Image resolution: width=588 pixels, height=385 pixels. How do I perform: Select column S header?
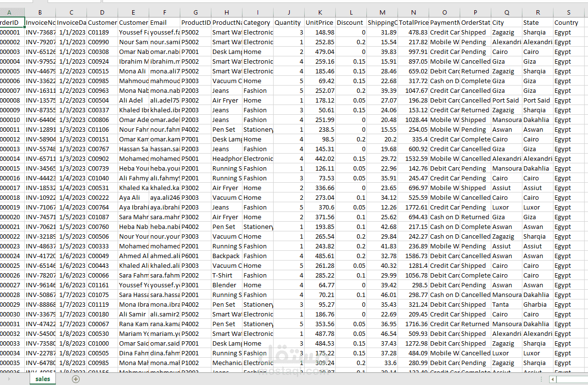(x=569, y=13)
